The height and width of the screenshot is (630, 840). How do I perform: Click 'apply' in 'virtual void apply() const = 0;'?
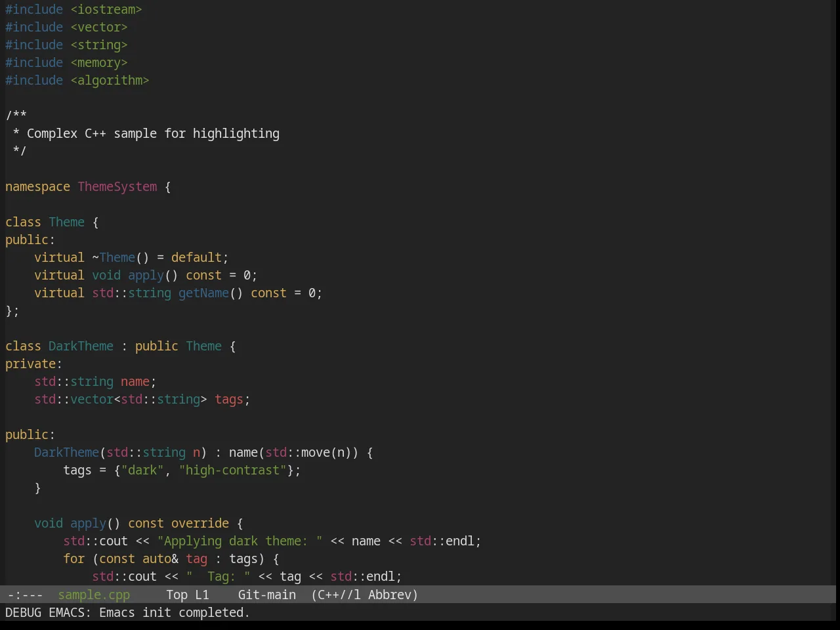point(146,275)
